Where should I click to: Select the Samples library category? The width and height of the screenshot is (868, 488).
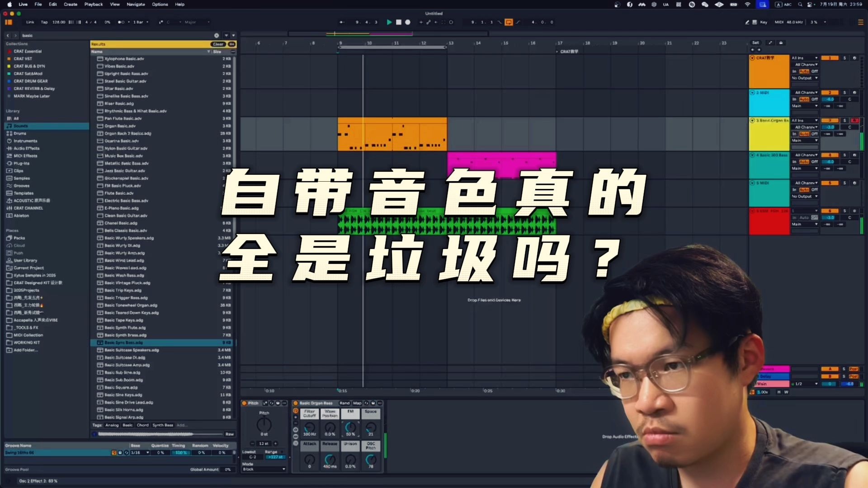point(47,178)
